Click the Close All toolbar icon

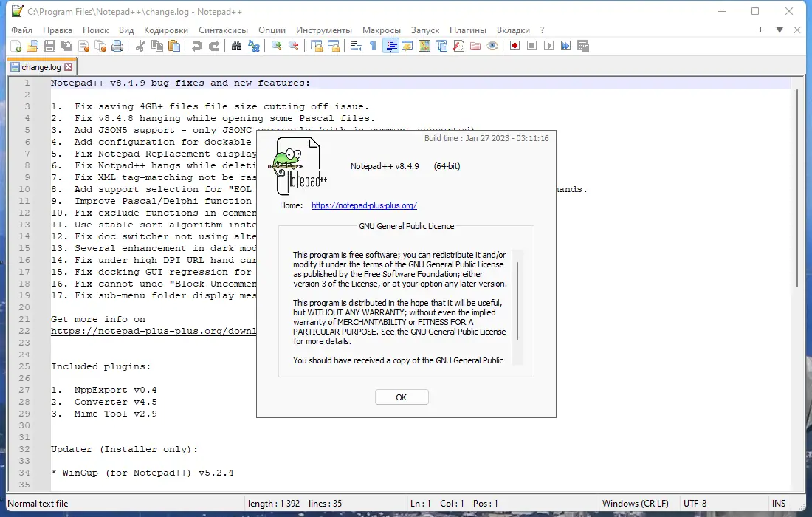[x=101, y=46]
